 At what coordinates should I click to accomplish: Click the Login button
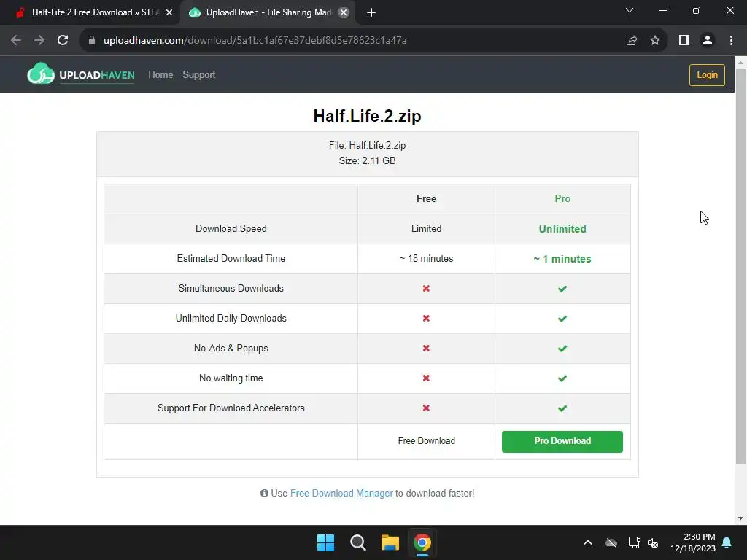[x=707, y=75]
